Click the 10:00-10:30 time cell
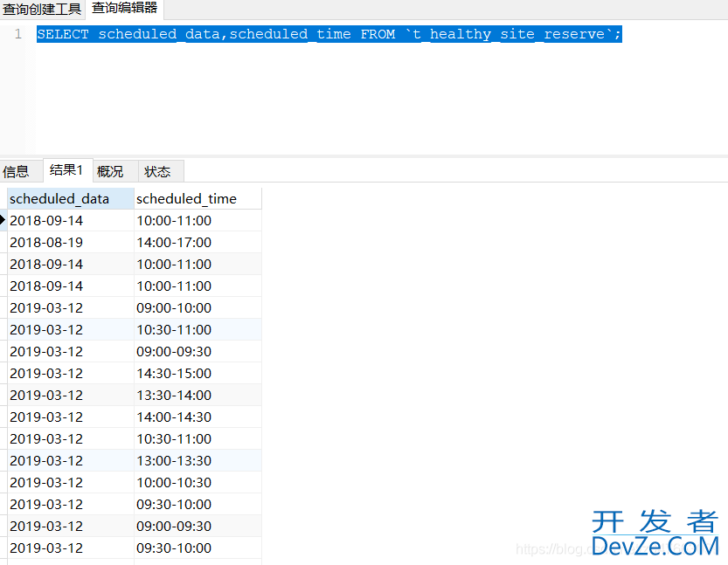 click(x=174, y=482)
